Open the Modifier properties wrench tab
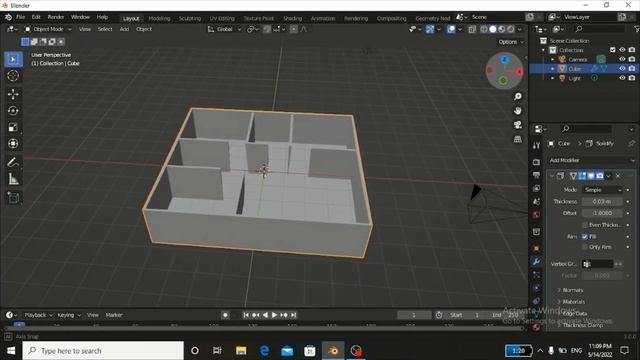Screen dimensions: 640x360 [536, 261]
